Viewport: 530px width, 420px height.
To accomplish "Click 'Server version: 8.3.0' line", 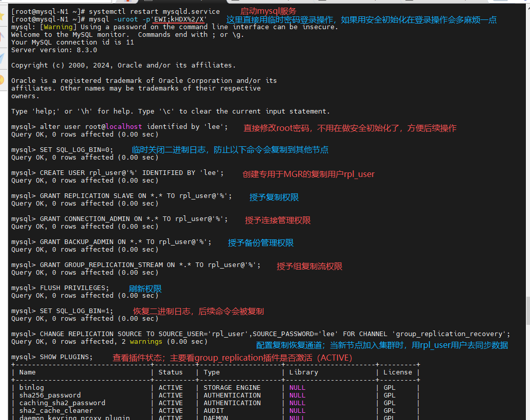I will click(54, 50).
